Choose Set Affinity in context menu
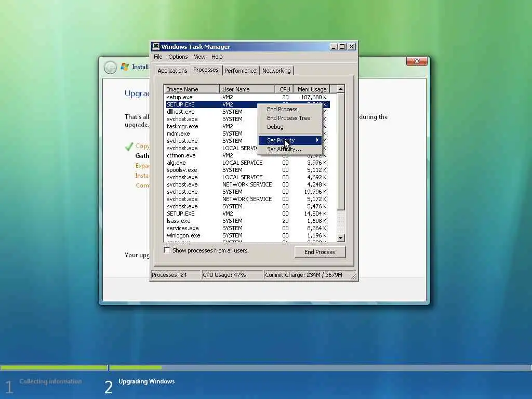Screen dimensions: 532x399 pos(290,149)
